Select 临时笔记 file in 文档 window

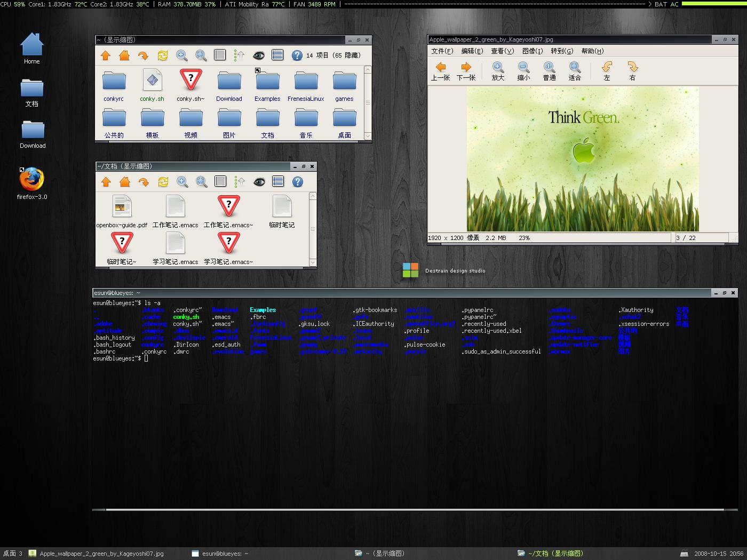coord(282,212)
